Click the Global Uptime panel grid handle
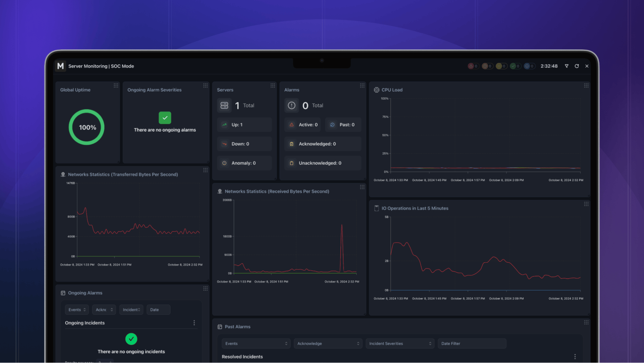The width and height of the screenshot is (644, 363). (116, 86)
